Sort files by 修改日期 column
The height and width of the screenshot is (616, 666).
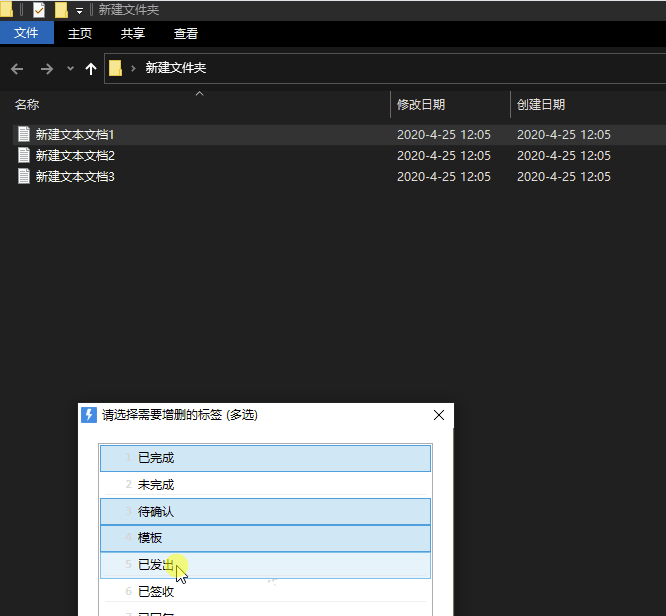421,104
